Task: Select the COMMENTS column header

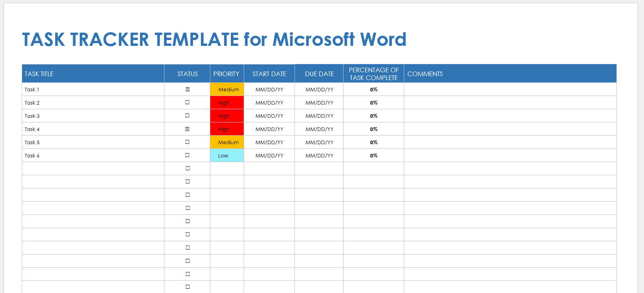Action: pos(425,74)
